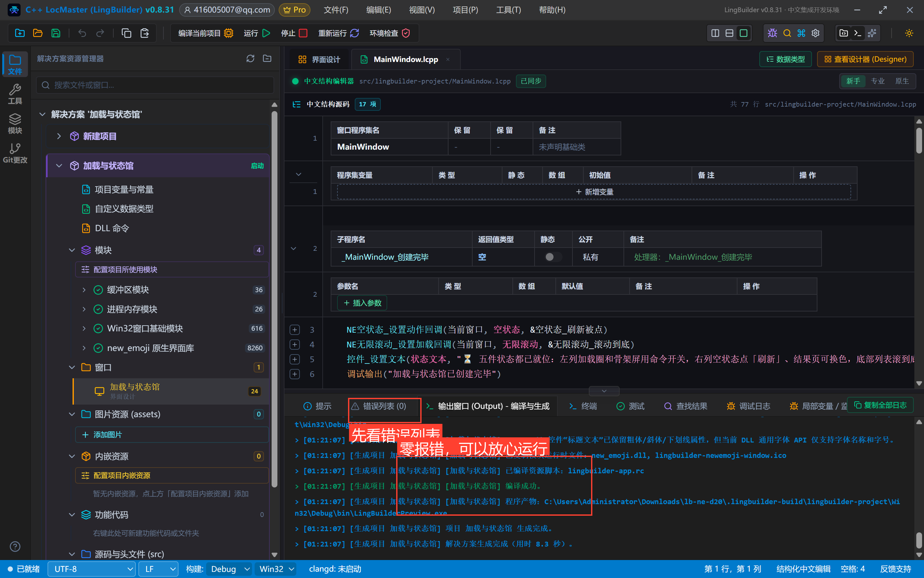Click the new project folder-plus icon

20,33
